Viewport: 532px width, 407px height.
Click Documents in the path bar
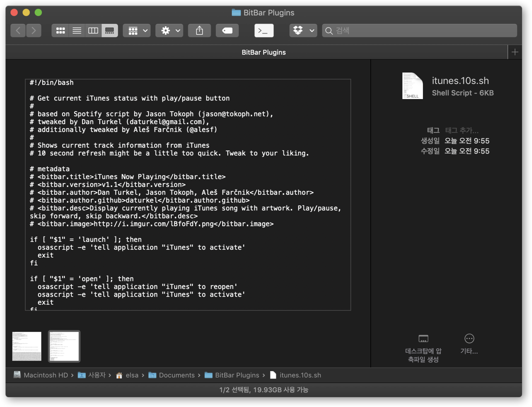172,375
